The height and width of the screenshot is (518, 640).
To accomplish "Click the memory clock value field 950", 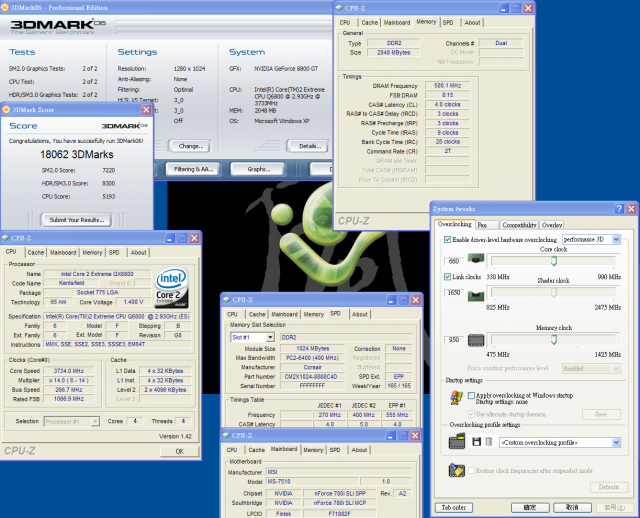I will 454,340.
